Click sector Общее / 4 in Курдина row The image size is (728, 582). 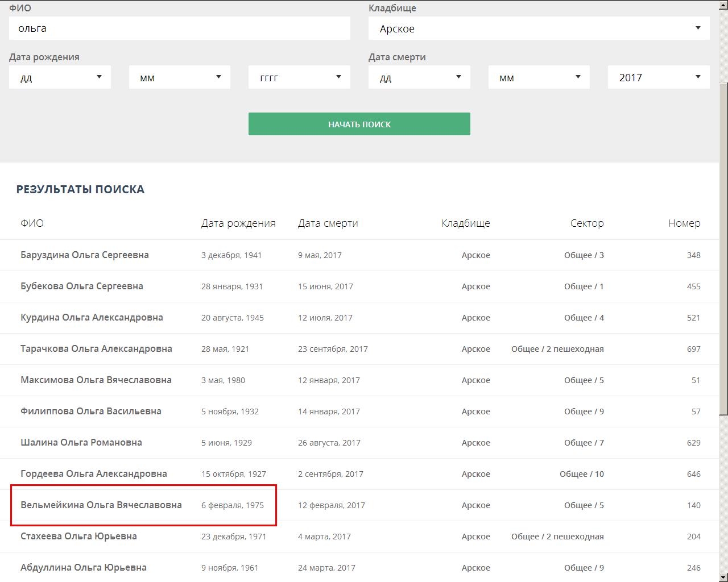[x=584, y=318]
